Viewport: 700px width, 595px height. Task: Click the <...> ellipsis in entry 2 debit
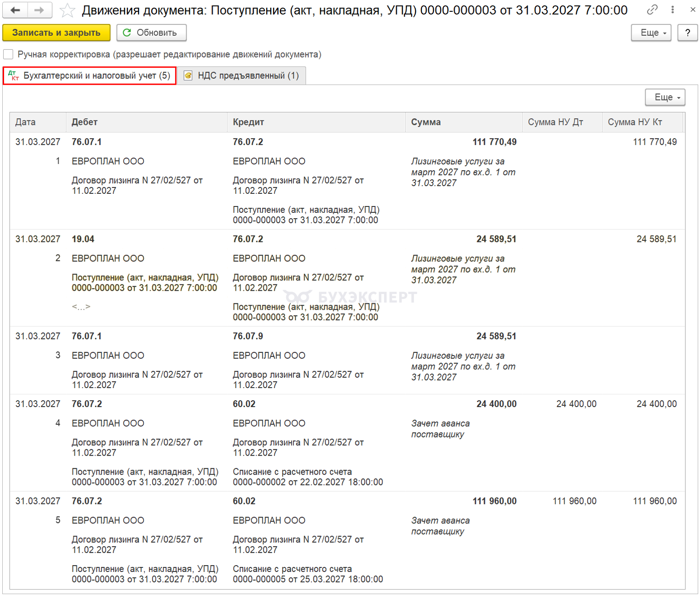coord(81,307)
